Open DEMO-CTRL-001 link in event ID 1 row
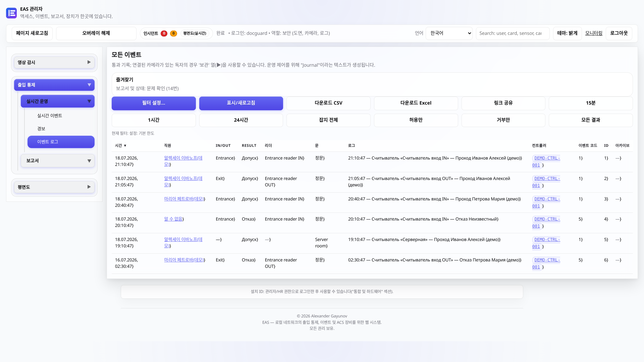The image size is (644, 362). click(546, 162)
